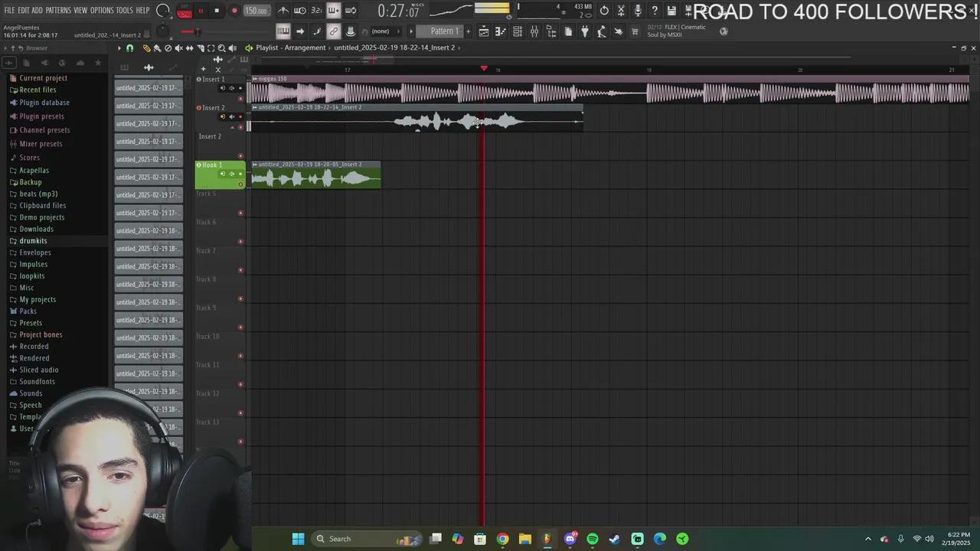Click the Windows Start button
This screenshot has width=980, height=551.
click(x=298, y=539)
